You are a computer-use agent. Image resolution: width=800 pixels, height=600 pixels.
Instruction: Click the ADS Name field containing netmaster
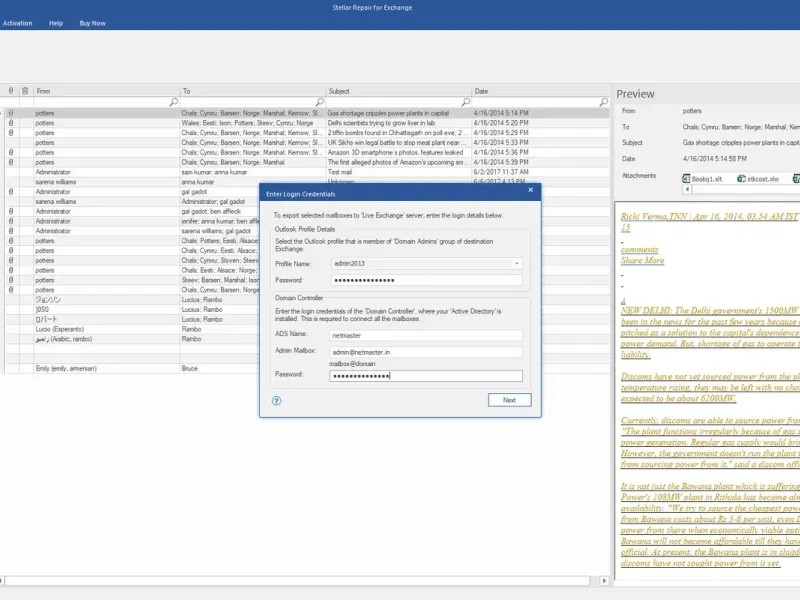(x=426, y=335)
